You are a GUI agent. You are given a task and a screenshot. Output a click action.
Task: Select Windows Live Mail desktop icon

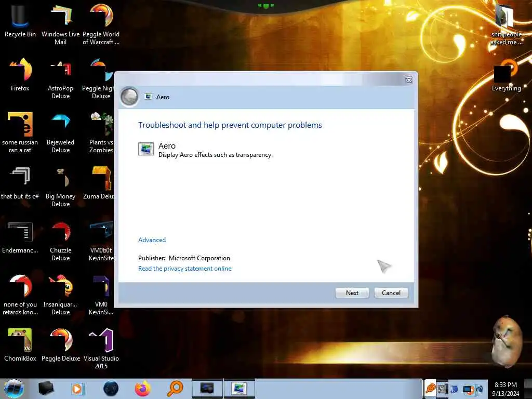coord(60,24)
